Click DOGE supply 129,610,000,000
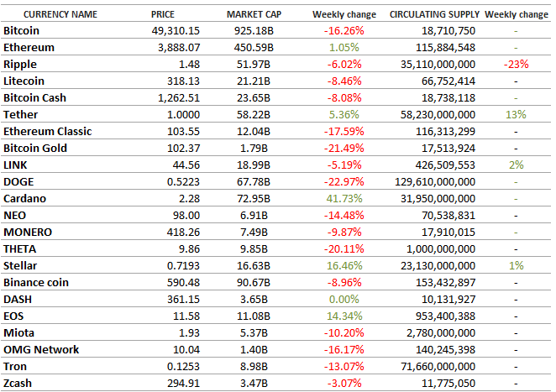This screenshot has width=556, height=392. 435,182
